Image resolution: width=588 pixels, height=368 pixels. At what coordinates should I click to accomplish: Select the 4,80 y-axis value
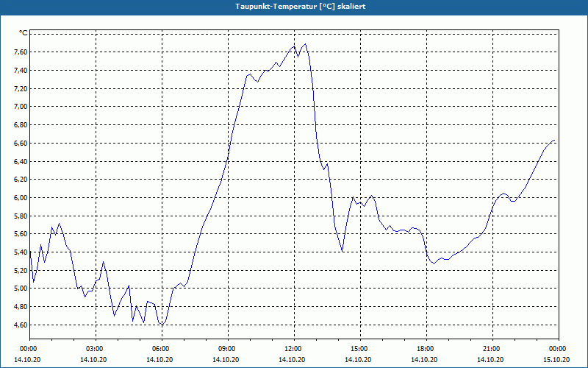pyautogui.click(x=21, y=307)
